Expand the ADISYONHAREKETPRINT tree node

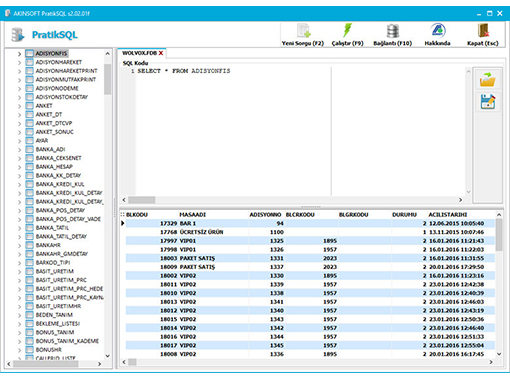19,71
